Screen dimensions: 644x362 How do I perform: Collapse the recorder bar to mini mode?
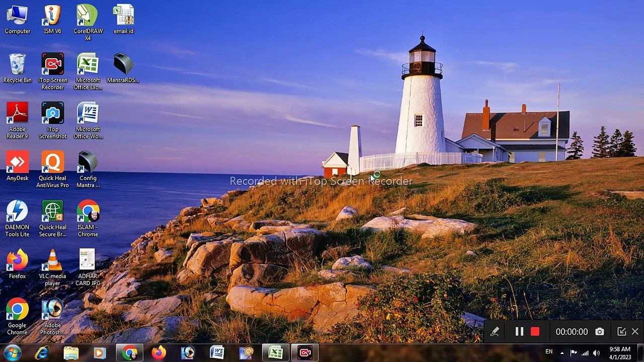[621, 332]
